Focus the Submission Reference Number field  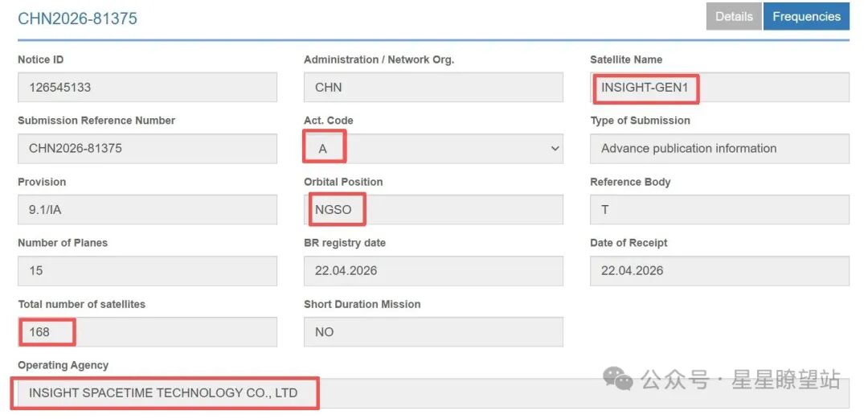(147, 149)
